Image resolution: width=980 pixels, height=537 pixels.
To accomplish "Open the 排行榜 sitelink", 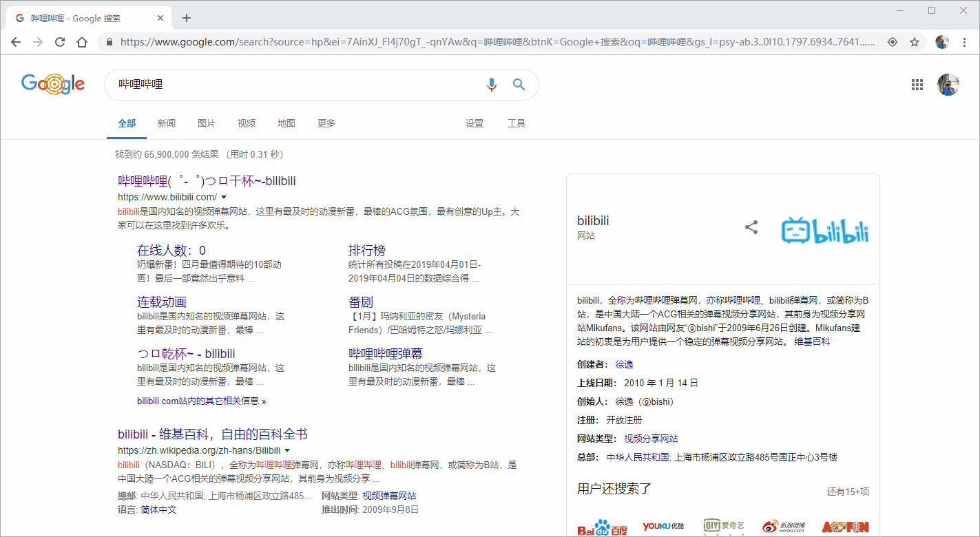I will click(367, 251).
